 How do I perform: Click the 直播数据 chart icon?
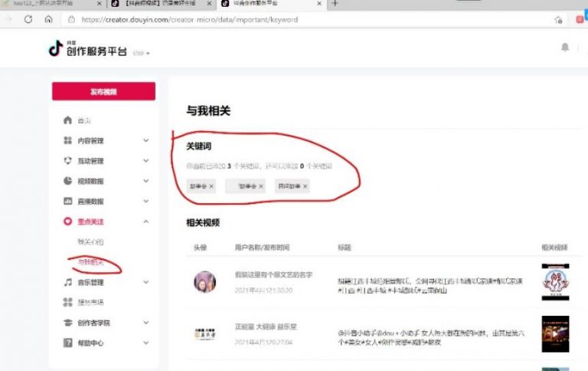pos(67,202)
